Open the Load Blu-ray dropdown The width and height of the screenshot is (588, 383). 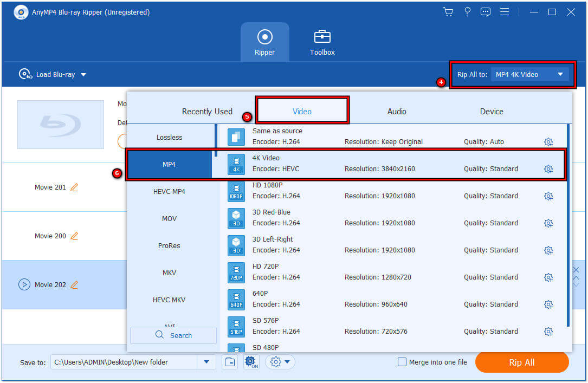pos(53,74)
